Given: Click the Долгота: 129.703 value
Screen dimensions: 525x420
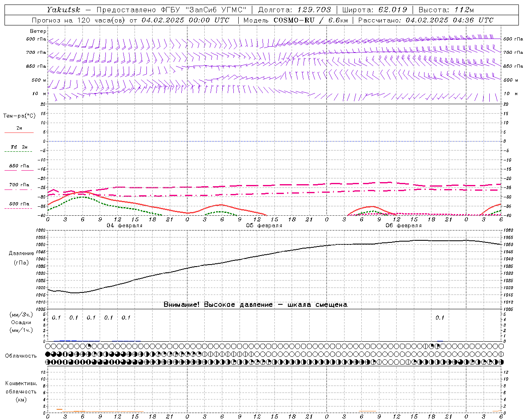Looking at the screenshot, I should (x=294, y=10).
